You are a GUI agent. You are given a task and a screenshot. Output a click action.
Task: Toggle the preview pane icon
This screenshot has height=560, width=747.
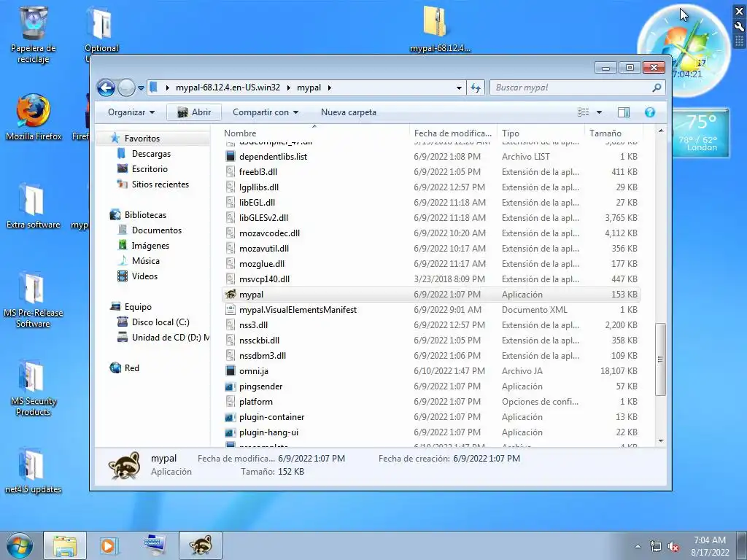click(624, 112)
